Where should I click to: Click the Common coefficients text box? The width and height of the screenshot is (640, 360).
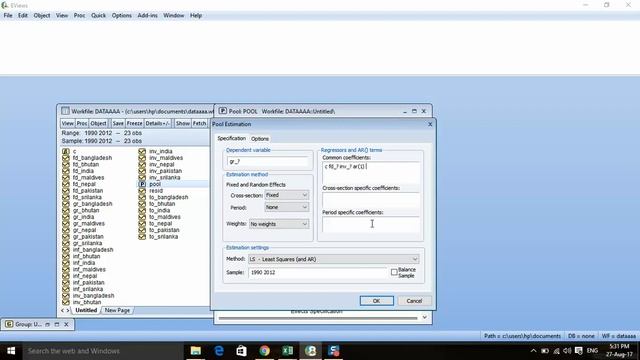click(371, 173)
